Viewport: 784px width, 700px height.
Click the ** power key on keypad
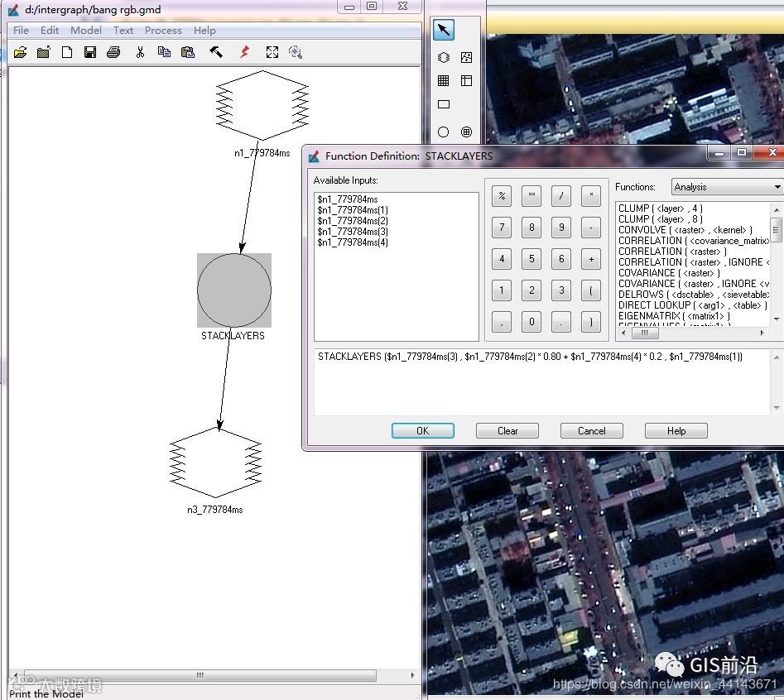click(x=531, y=196)
